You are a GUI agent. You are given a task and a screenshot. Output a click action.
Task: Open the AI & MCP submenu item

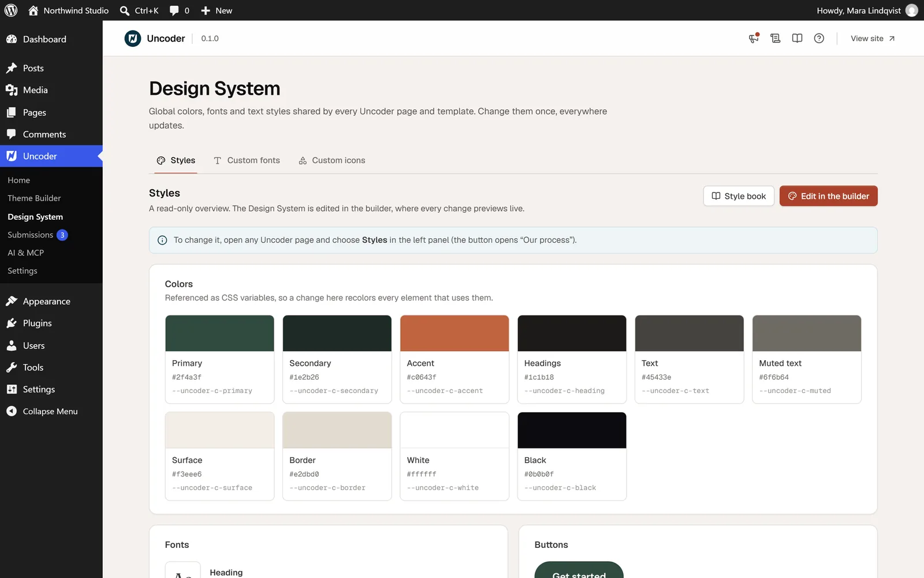coord(25,253)
